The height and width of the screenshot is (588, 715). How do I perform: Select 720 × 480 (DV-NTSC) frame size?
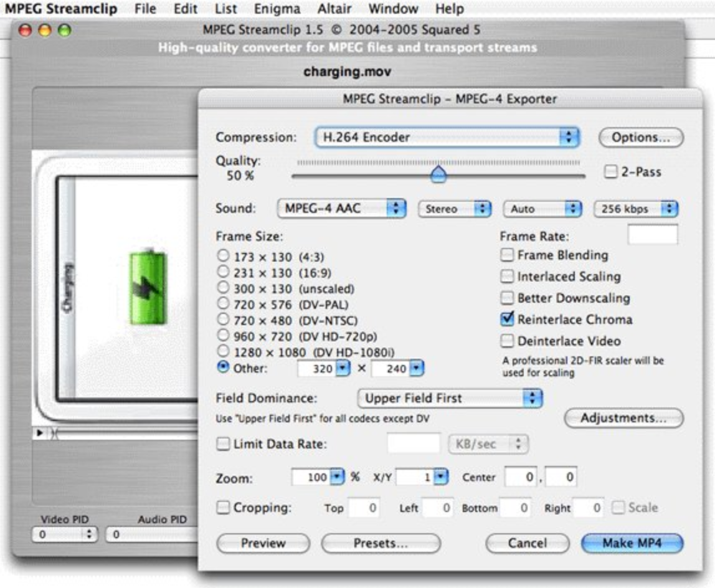click(x=223, y=320)
